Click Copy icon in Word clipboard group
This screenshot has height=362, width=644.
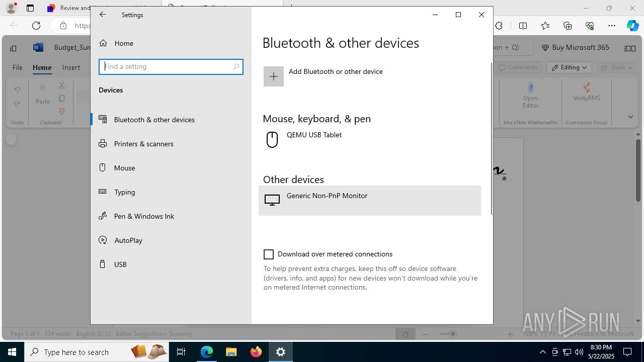click(62, 99)
